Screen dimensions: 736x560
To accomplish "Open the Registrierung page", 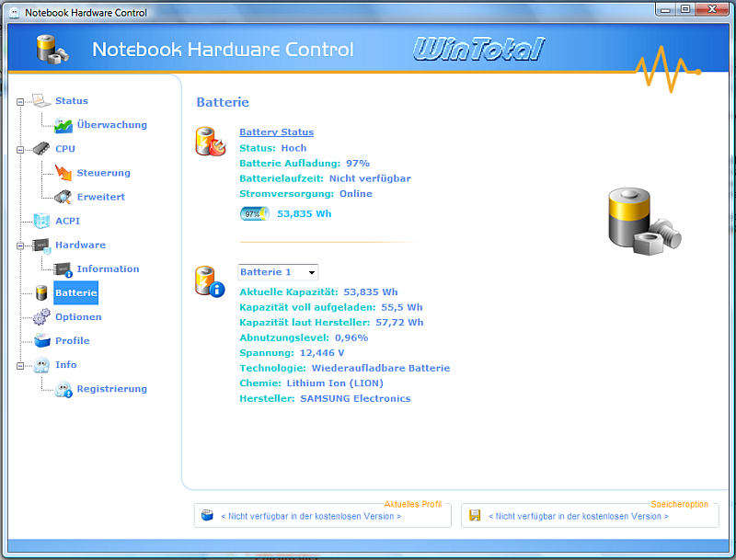I will 111,389.
